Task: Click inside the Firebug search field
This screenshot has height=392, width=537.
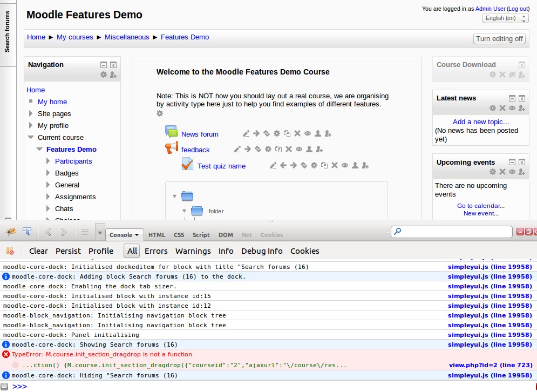Action: point(452,232)
